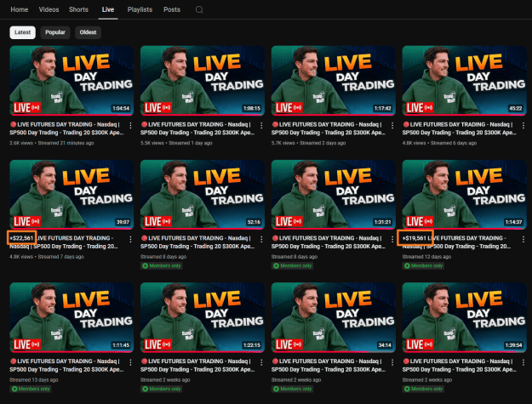Open title link of stream streamed 6 days ago
The height and width of the screenshot is (404, 532).
(460, 128)
